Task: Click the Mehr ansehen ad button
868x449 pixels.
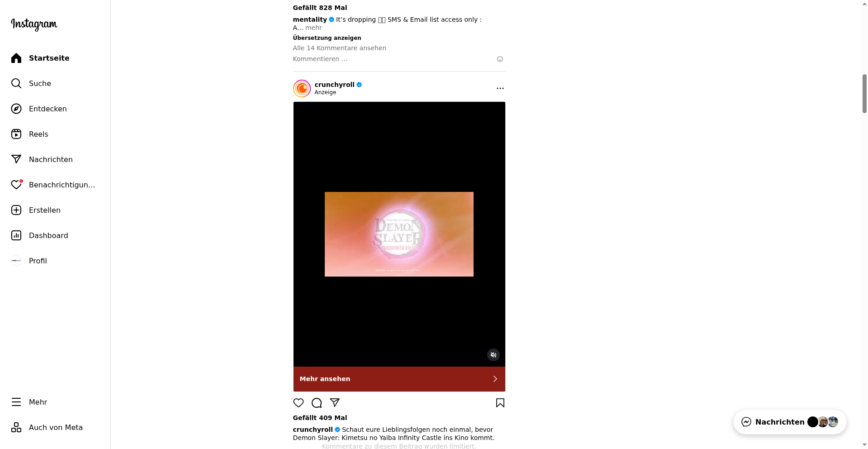Action: (399, 379)
